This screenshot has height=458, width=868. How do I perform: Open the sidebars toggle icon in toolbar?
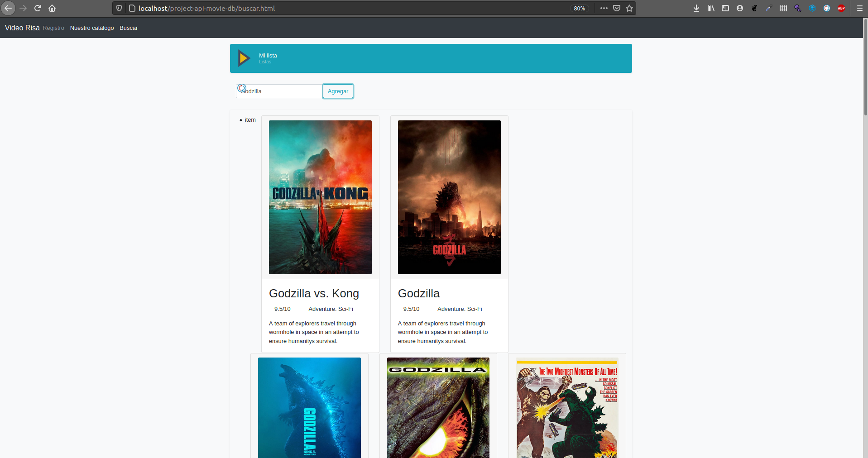[725, 8]
